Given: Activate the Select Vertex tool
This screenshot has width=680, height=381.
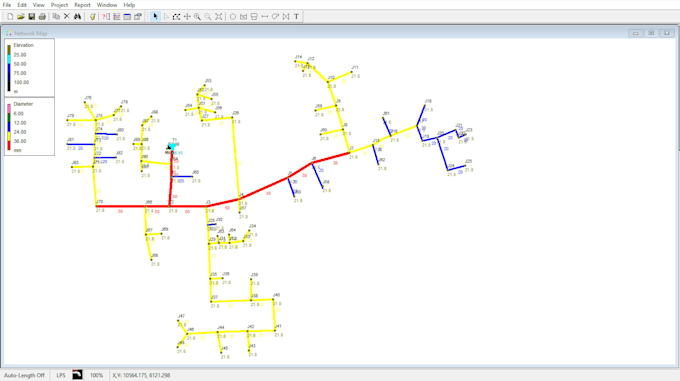Looking at the screenshot, I should click(x=166, y=16).
